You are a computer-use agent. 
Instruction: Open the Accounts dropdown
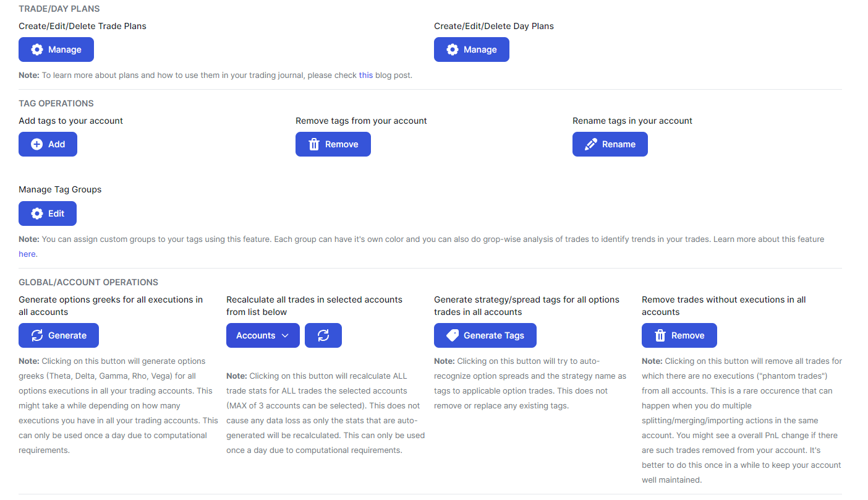click(x=263, y=335)
